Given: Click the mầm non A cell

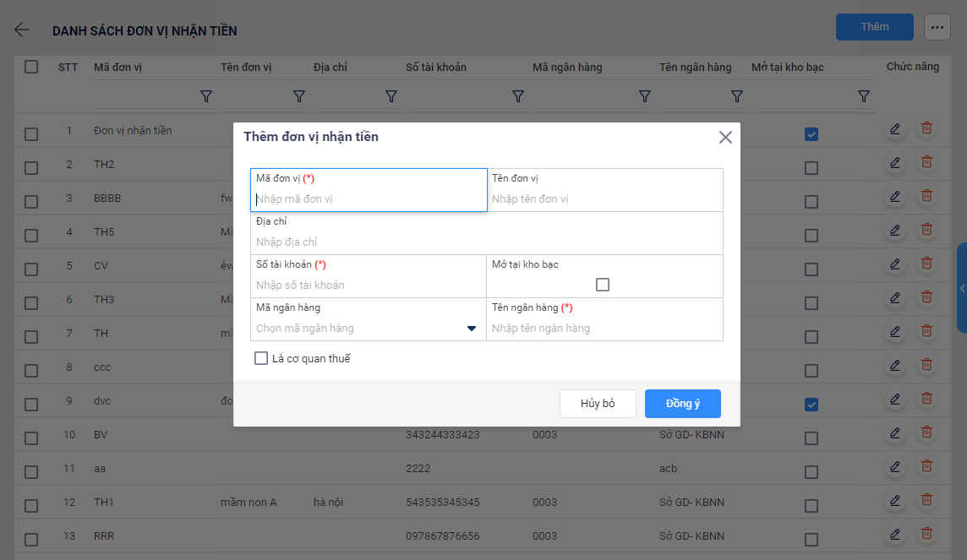Looking at the screenshot, I should coord(249,502).
